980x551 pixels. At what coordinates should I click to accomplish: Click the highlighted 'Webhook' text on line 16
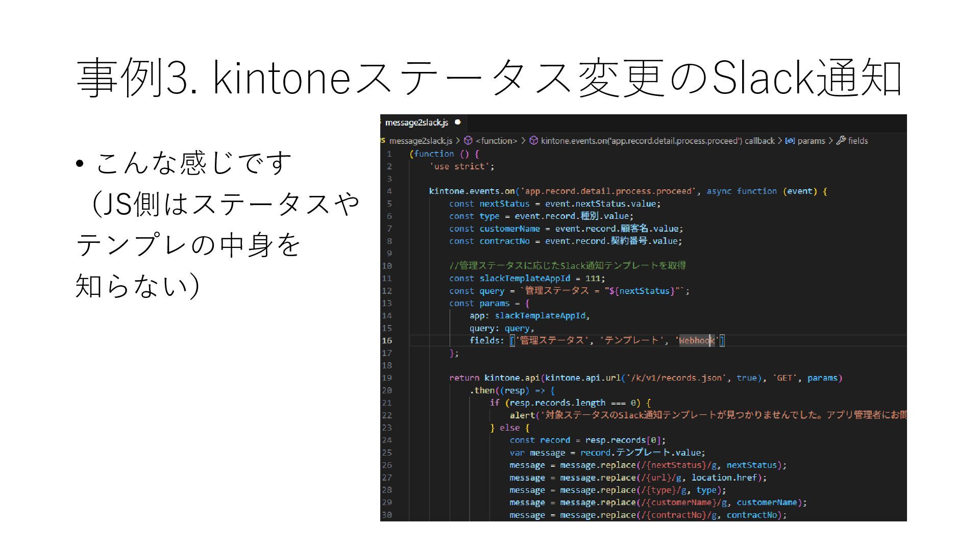[696, 341]
